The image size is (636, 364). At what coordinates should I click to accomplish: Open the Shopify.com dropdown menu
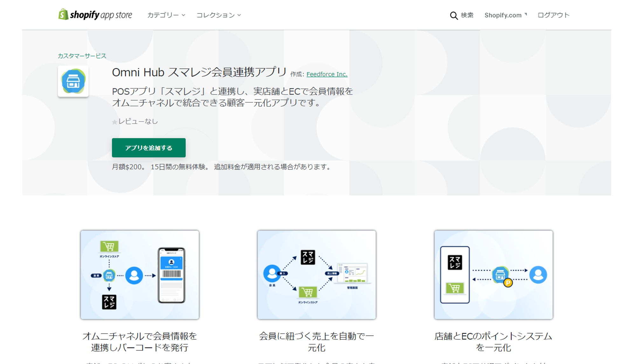click(505, 15)
